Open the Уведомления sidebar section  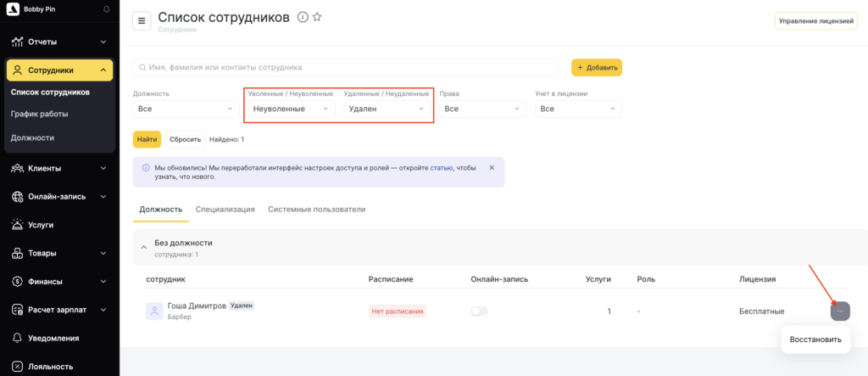(53, 338)
